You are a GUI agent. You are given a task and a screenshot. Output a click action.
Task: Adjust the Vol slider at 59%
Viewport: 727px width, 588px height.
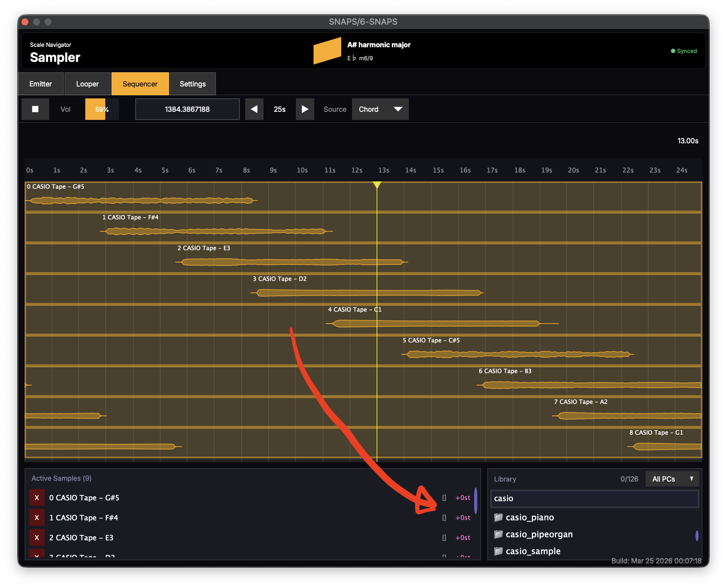pos(102,109)
